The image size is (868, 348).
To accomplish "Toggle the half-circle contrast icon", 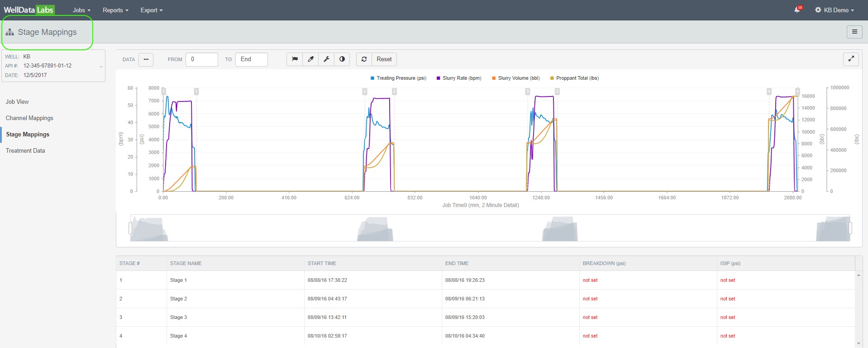I will [342, 59].
